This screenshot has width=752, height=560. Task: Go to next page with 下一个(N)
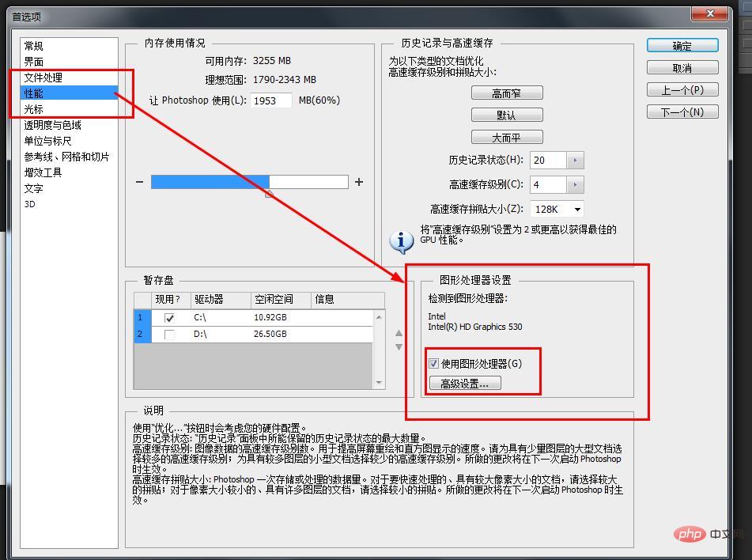coord(682,112)
